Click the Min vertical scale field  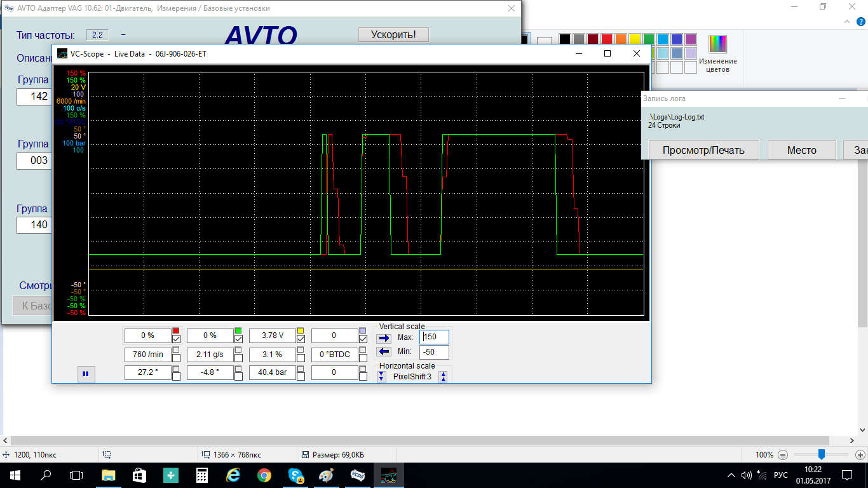click(x=434, y=352)
